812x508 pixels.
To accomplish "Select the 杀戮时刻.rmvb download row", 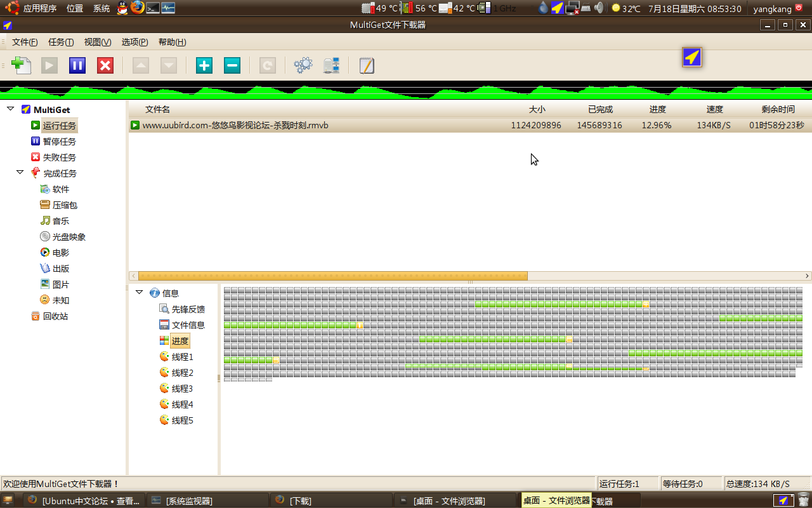I will pyautogui.click(x=470, y=125).
